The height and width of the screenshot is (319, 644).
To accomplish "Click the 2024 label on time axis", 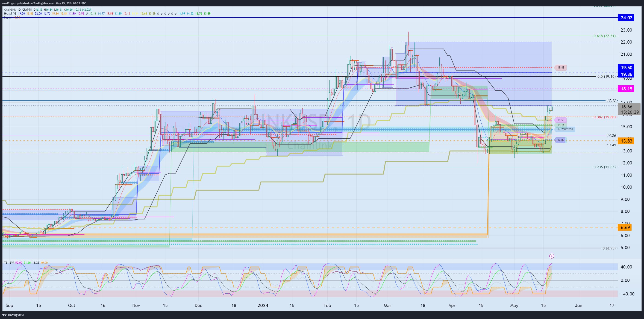I will (x=263, y=305).
